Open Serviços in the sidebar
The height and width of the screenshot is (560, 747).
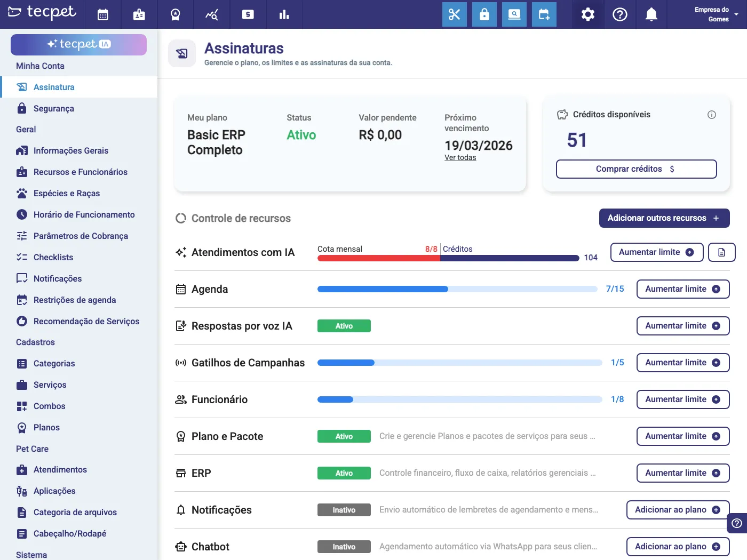[79, 385]
